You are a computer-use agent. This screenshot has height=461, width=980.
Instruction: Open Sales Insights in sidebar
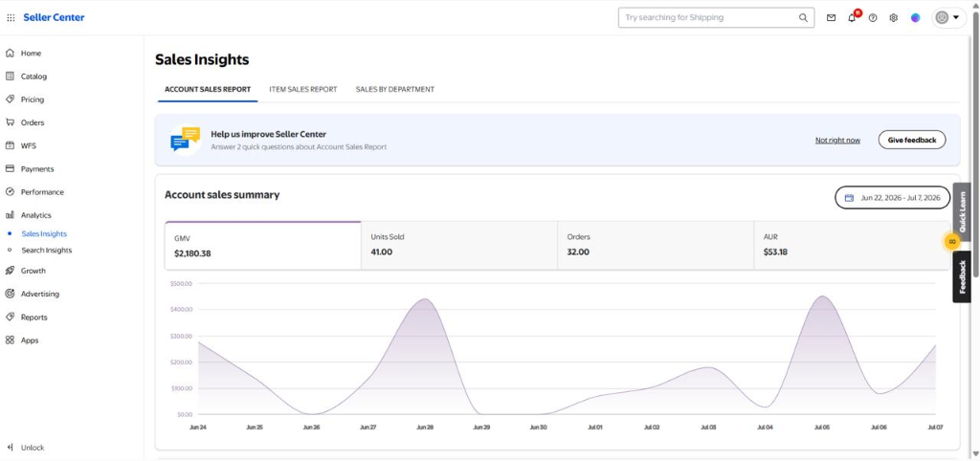tap(44, 233)
